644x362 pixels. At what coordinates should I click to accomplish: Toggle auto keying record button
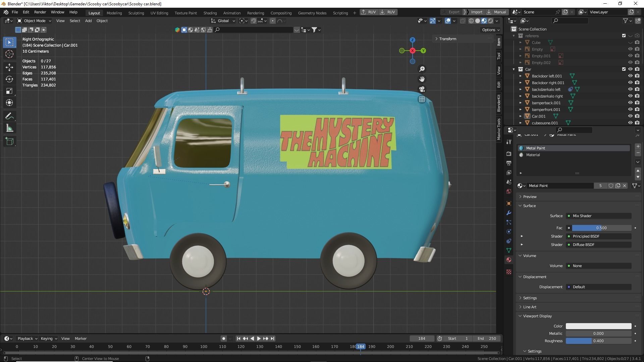pyautogui.click(x=224, y=339)
